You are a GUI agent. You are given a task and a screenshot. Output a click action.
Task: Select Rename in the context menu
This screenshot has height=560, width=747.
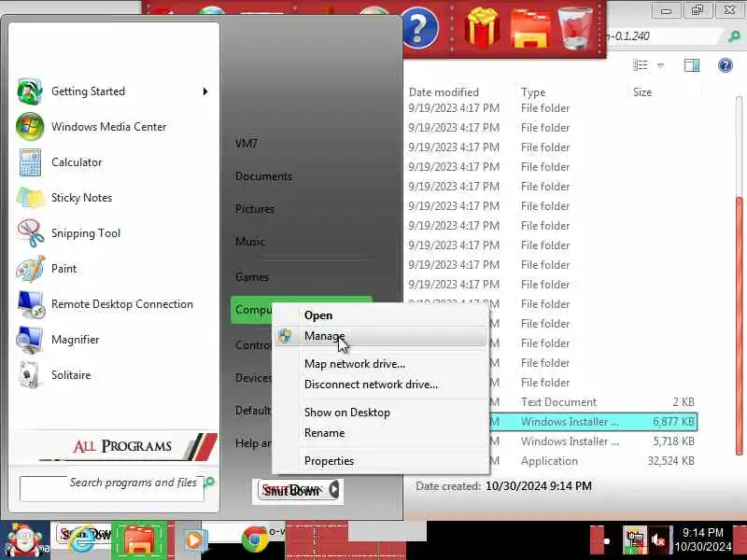point(324,433)
